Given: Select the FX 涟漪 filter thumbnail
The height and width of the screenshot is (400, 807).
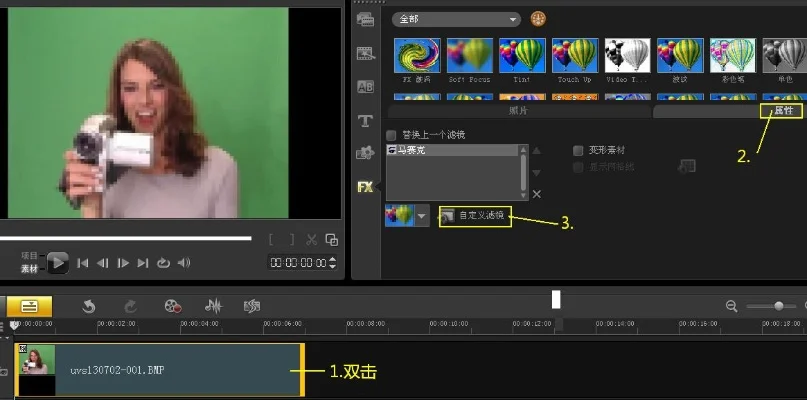Looking at the screenshot, I should [417, 55].
